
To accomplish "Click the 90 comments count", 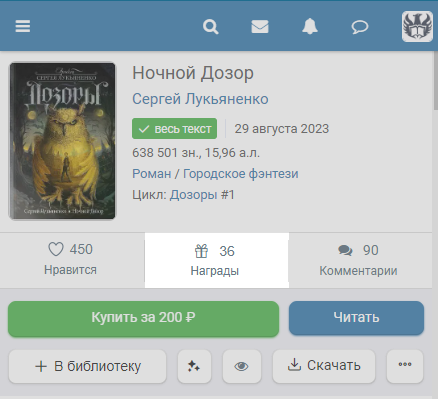I will [371, 250].
